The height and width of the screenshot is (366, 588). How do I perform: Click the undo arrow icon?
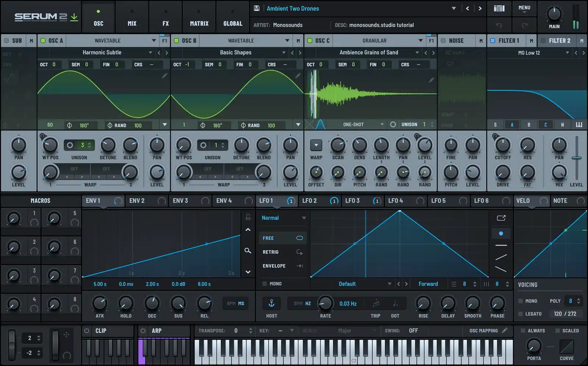click(499, 25)
